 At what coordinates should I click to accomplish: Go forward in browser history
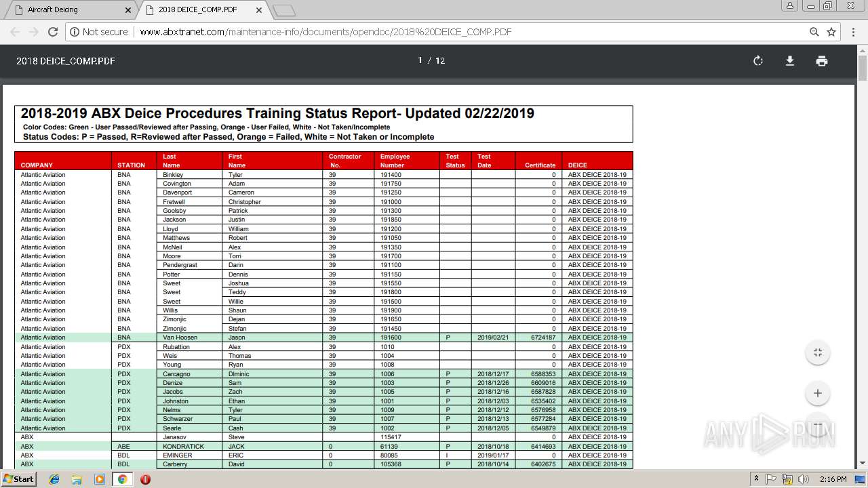(x=34, y=32)
